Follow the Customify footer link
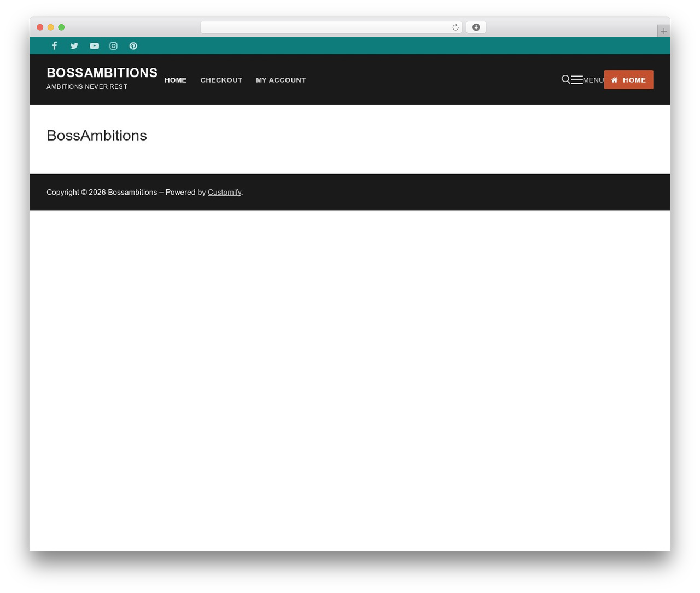The width and height of the screenshot is (700, 593). [224, 193]
